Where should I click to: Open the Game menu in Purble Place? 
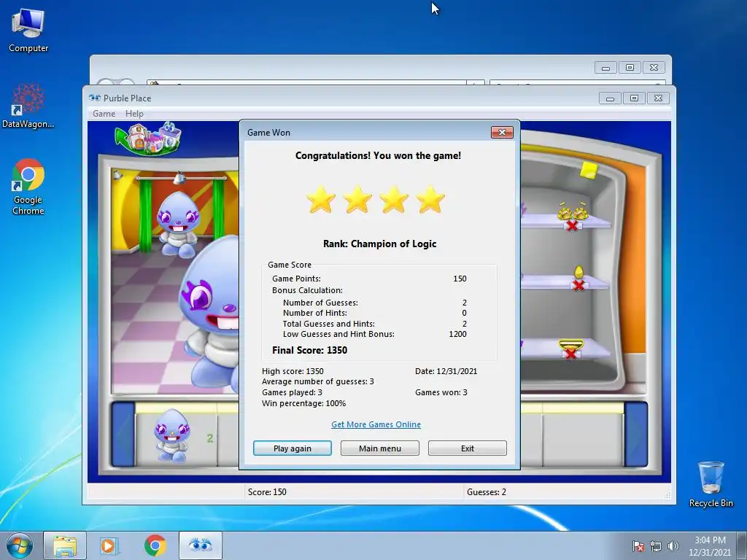tap(104, 113)
